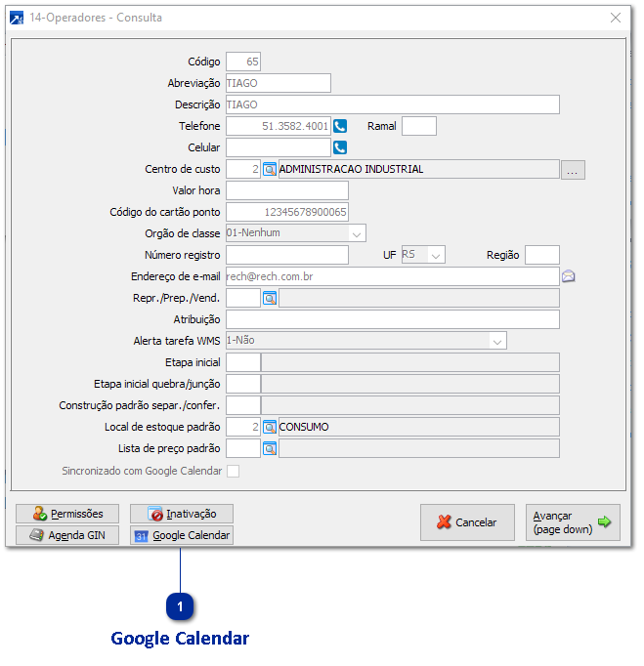Click the empty Celular field
The width and height of the screenshot is (644, 666).
[279, 147]
